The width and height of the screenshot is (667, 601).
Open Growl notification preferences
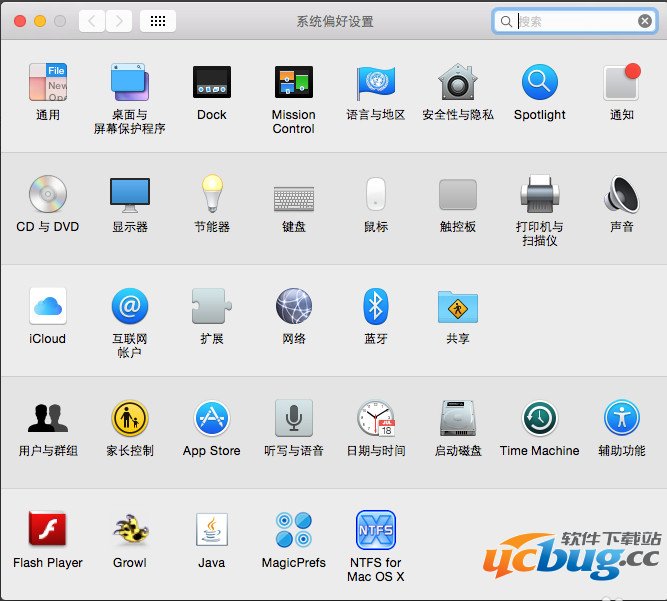pyautogui.click(x=129, y=530)
